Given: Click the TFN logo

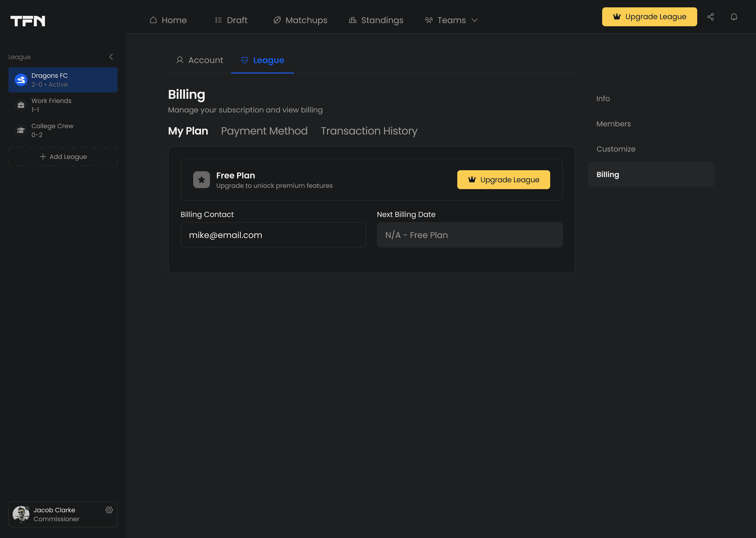Looking at the screenshot, I should pyautogui.click(x=28, y=21).
